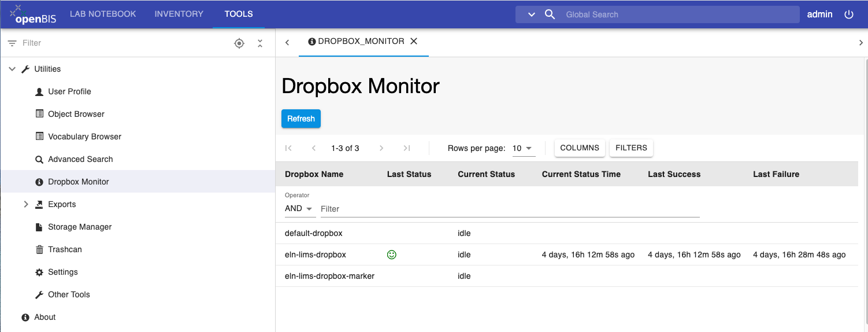This screenshot has height=332, width=868.
Task: Open User Profile in the sidebar
Action: tap(69, 91)
